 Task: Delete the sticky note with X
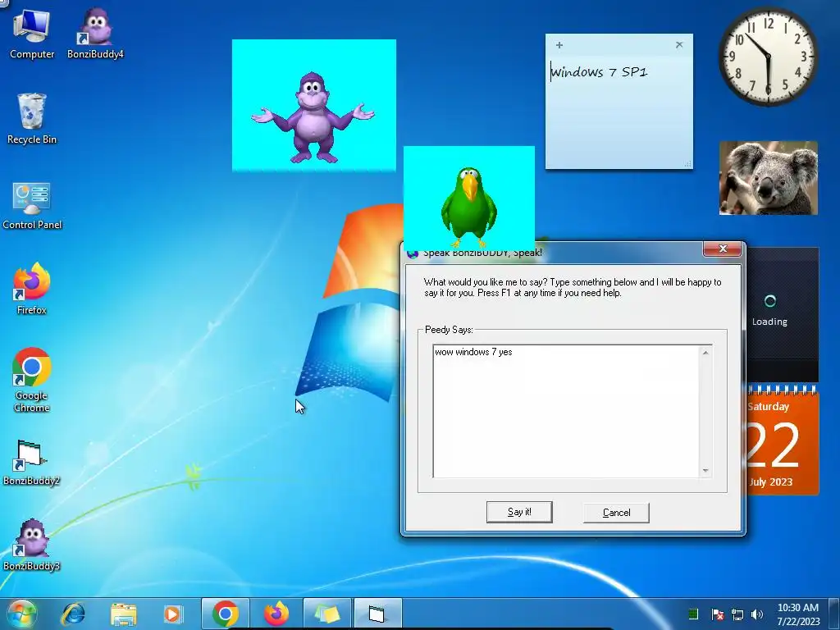pos(679,45)
